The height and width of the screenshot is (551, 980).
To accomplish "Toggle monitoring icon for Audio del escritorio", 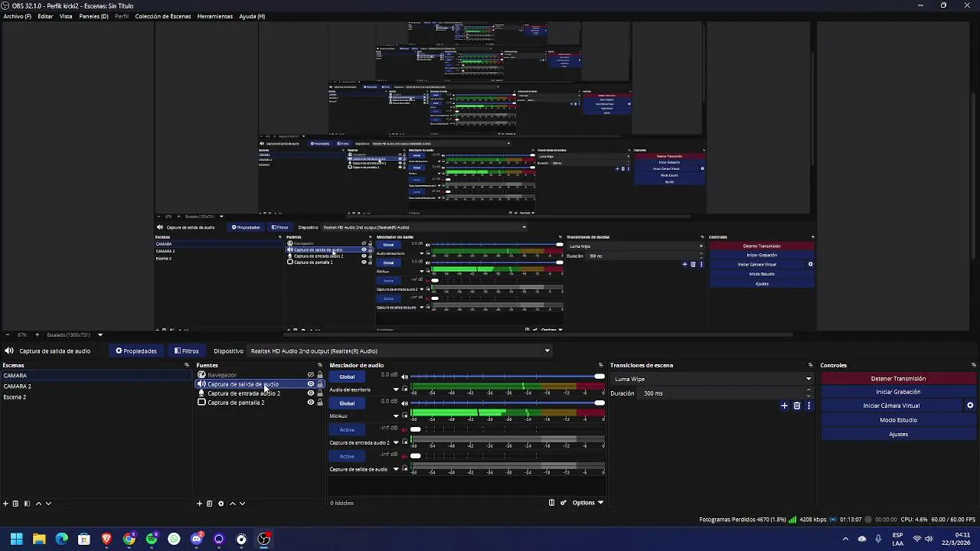I will coord(405,390).
